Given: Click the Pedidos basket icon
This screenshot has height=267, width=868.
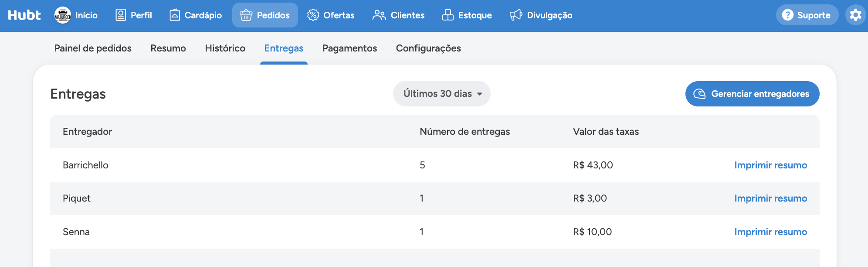Looking at the screenshot, I should [x=246, y=15].
